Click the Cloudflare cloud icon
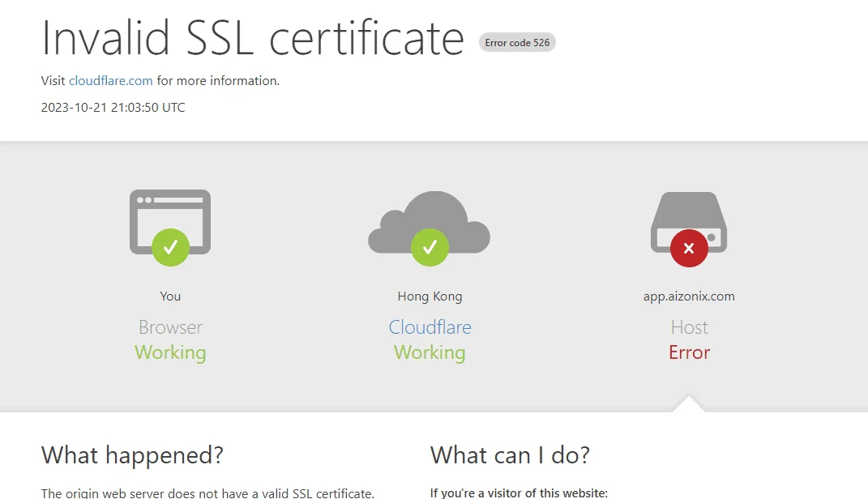This screenshot has width=868, height=499. [429, 221]
